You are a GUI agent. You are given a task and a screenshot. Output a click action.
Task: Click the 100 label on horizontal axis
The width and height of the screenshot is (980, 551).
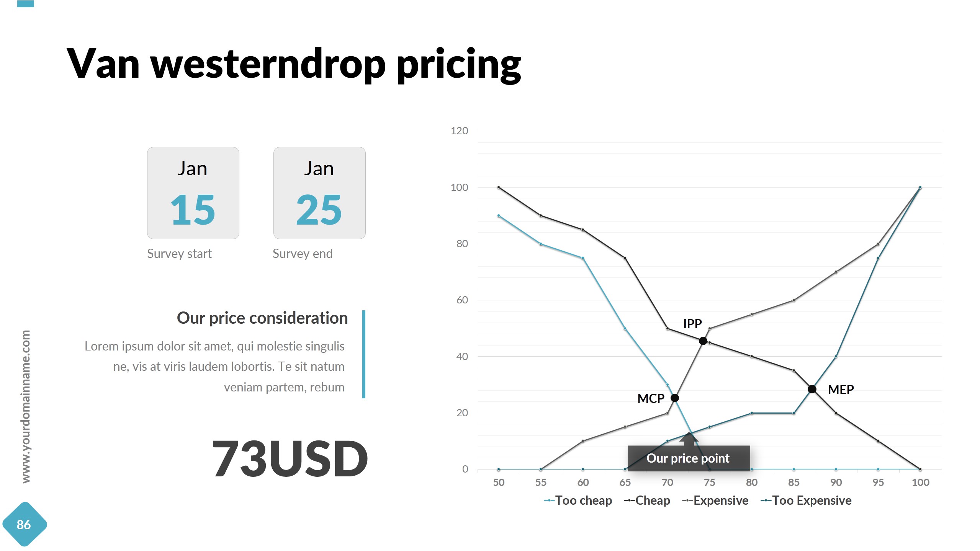(920, 483)
